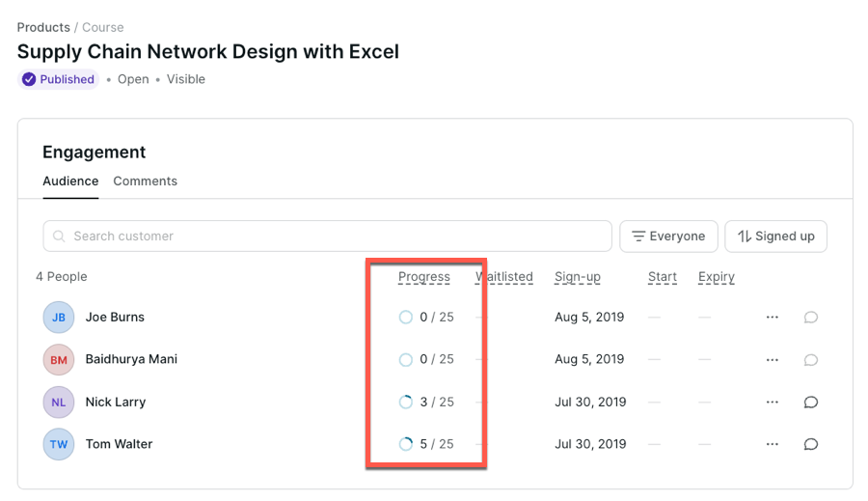Open comments bubble for Nick Larry
The height and width of the screenshot is (501, 868).
coord(811,403)
